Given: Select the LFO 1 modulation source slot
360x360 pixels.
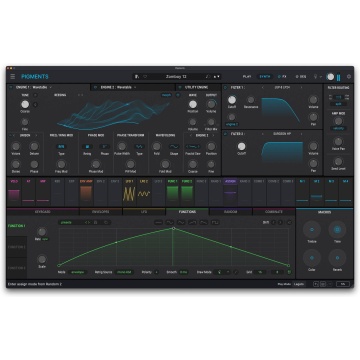Looking at the screenshot, I should point(129,193).
